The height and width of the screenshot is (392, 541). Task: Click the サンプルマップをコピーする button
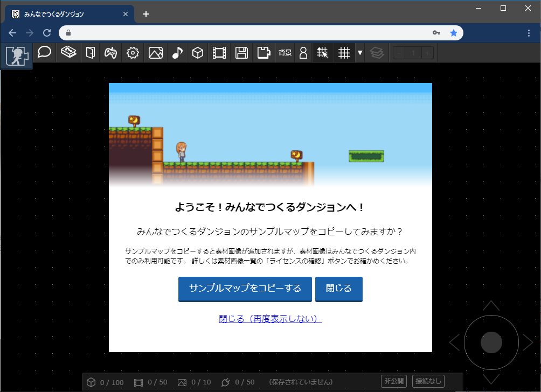coord(245,289)
